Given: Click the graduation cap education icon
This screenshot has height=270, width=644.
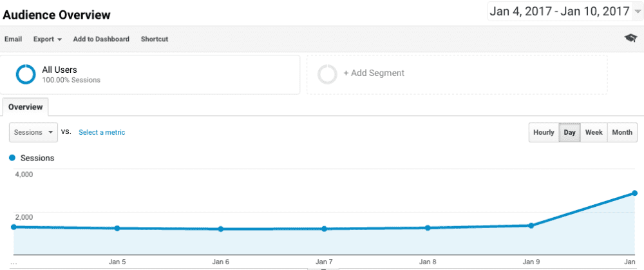Looking at the screenshot, I should 630,39.
